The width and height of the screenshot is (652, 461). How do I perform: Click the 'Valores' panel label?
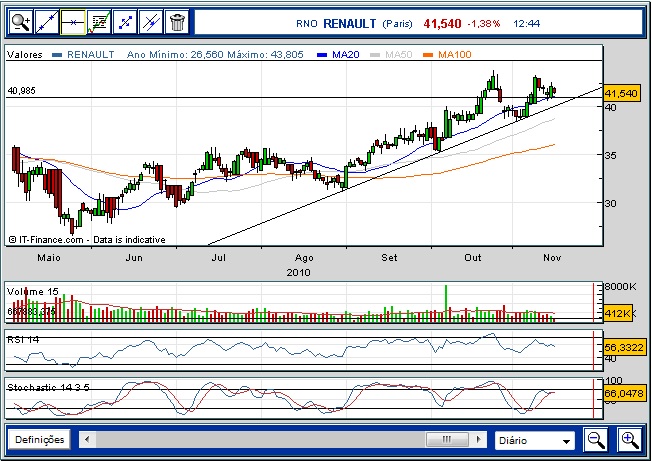pyautogui.click(x=25, y=54)
